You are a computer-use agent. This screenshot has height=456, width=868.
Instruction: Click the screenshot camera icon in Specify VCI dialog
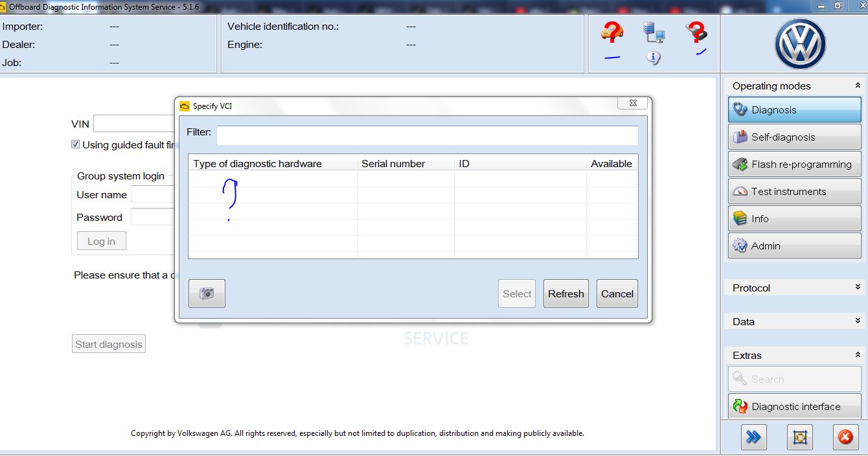(207, 293)
